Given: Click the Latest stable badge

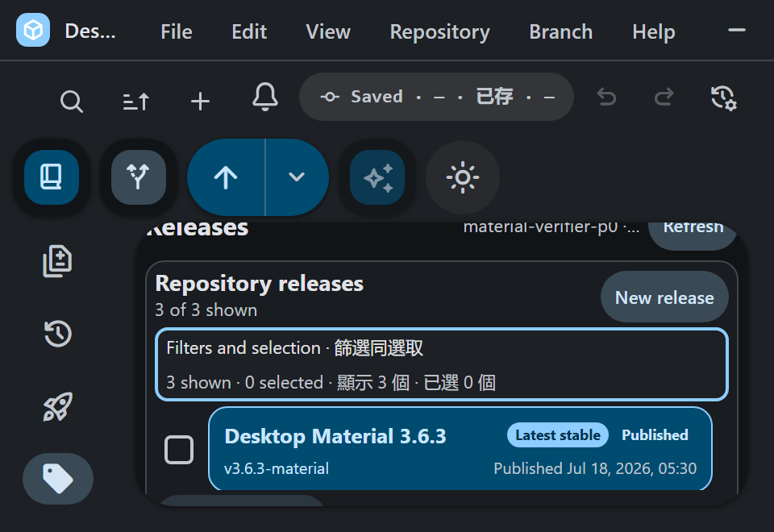Looking at the screenshot, I should pos(558,434).
